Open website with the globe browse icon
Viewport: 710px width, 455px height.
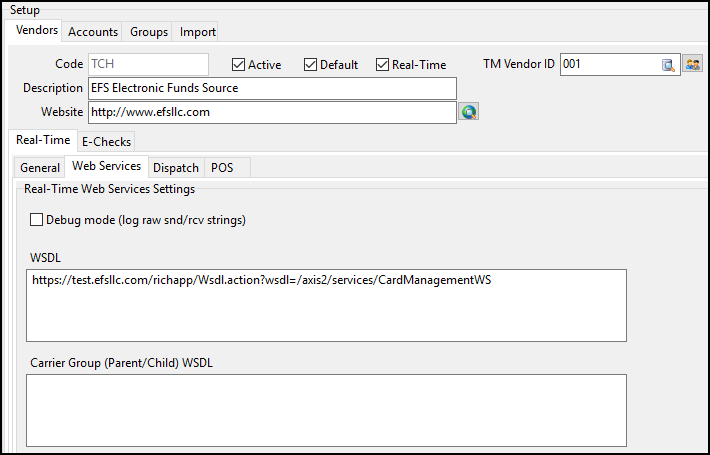click(x=469, y=112)
